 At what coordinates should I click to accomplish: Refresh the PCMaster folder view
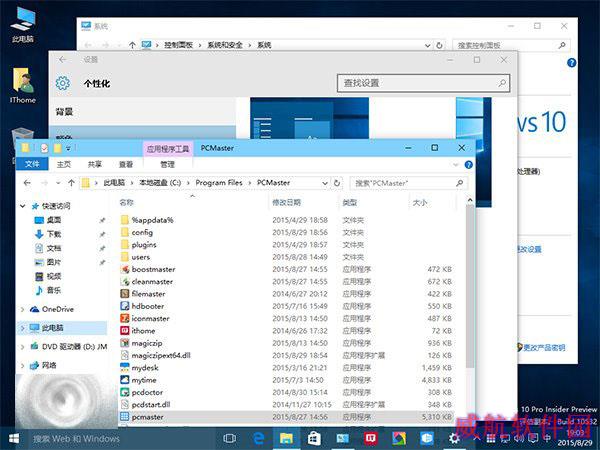(x=337, y=183)
